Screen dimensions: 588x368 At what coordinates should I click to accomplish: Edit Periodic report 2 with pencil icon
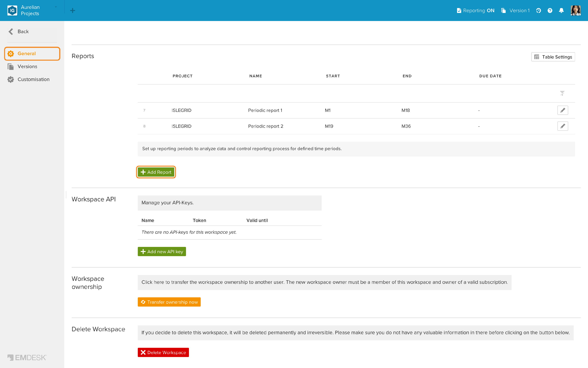click(563, 126)
